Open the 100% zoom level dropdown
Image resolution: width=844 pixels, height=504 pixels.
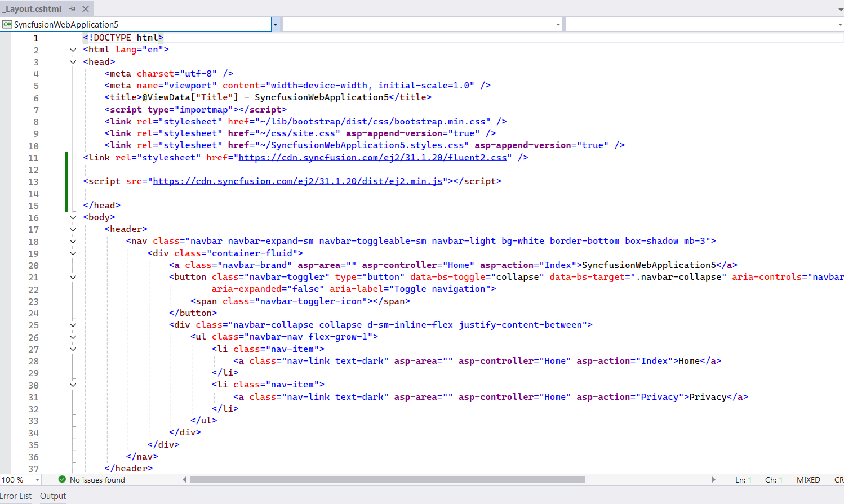coord(37,480)
